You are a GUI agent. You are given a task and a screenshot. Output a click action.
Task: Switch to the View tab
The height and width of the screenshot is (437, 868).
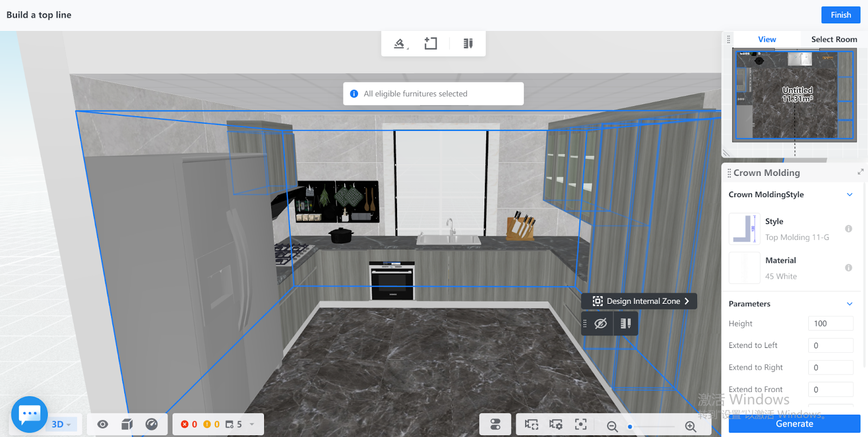(767, 40)
